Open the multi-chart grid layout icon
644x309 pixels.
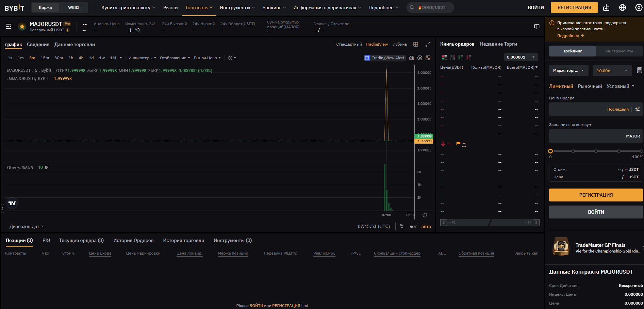[416, 44]
